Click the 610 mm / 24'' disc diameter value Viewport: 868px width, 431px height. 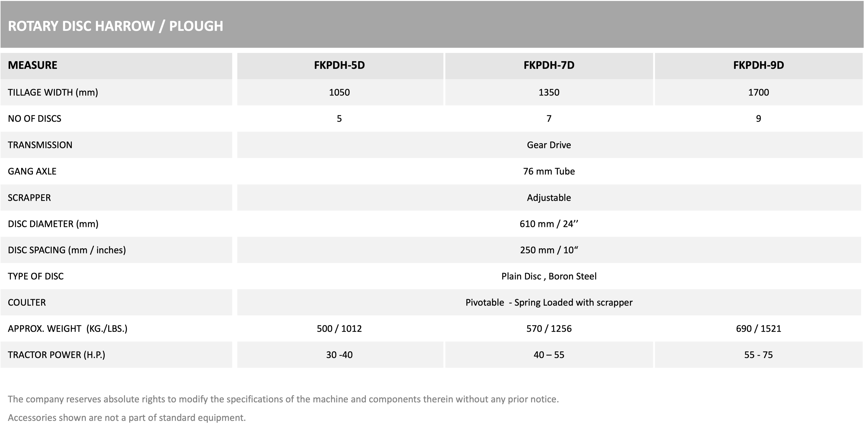(x=549, y=224)
